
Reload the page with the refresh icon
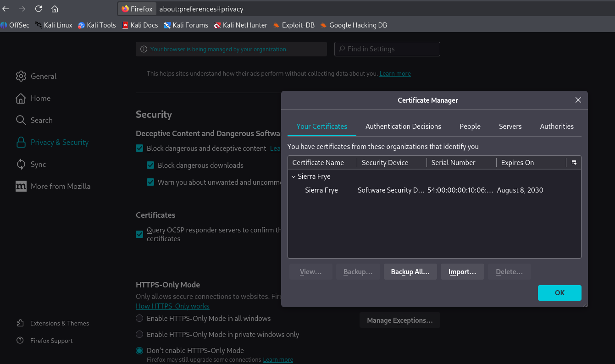click(39, 9)
